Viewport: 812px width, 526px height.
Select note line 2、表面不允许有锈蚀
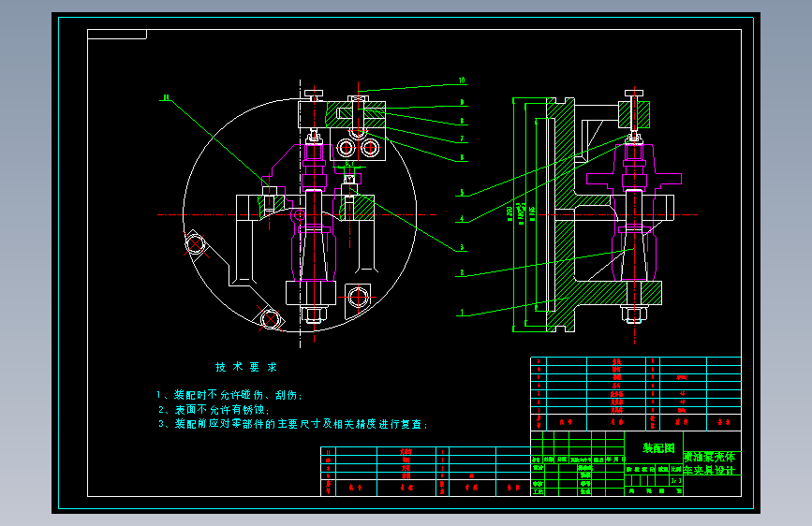coord(214,410)
